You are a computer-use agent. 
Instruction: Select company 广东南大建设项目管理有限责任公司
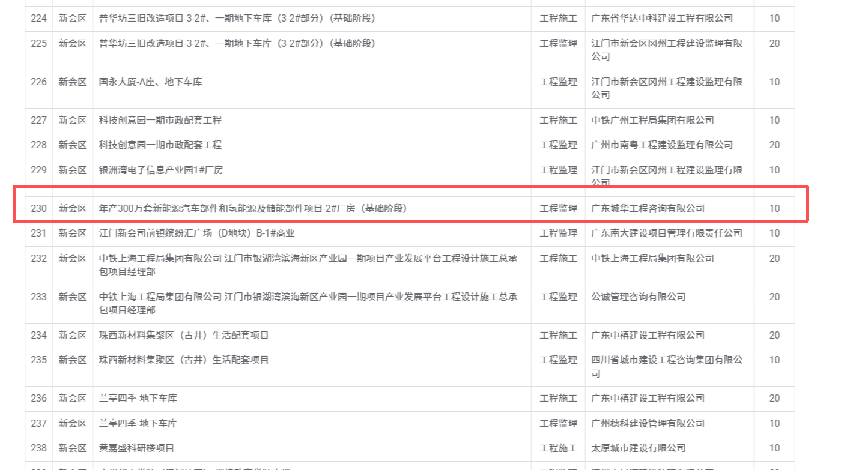click(x=667, y=233)
